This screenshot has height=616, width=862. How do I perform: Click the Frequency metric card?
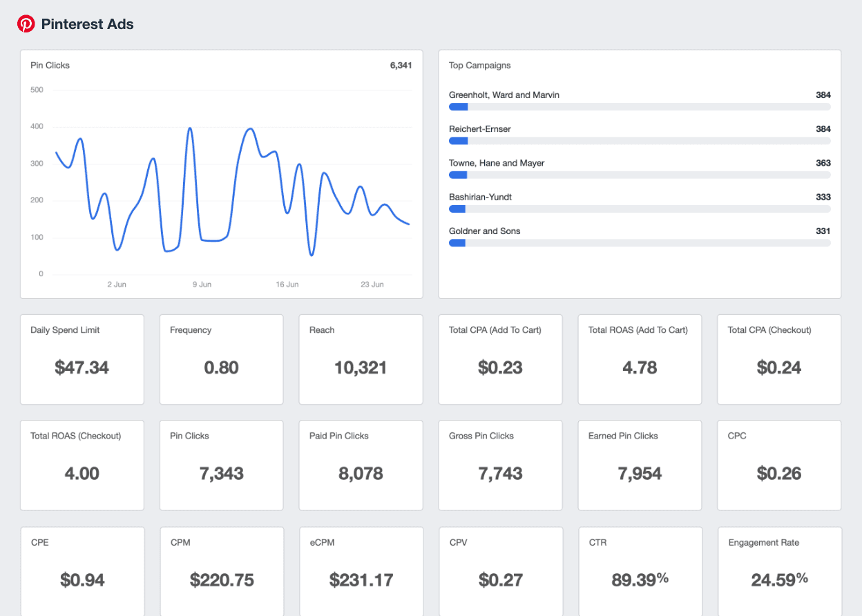click(x=221, y=359)
